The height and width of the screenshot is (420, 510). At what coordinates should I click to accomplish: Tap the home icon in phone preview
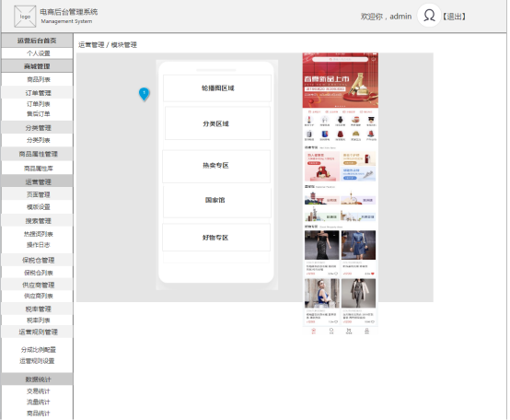(314, 331)
